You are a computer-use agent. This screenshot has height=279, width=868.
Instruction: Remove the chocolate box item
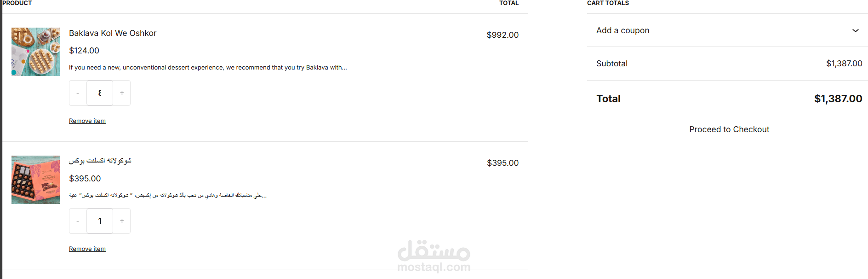[x=87, y=249]
